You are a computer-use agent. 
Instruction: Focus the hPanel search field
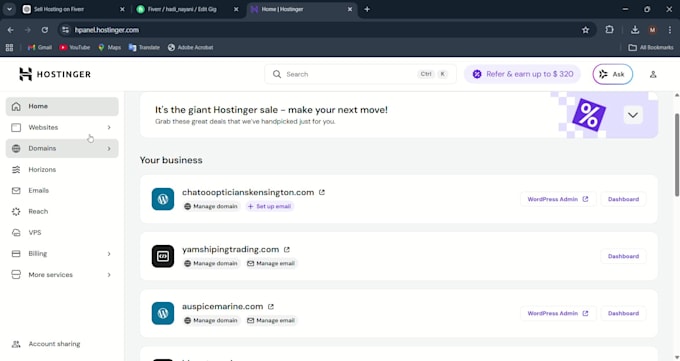[x=360, y=74]
